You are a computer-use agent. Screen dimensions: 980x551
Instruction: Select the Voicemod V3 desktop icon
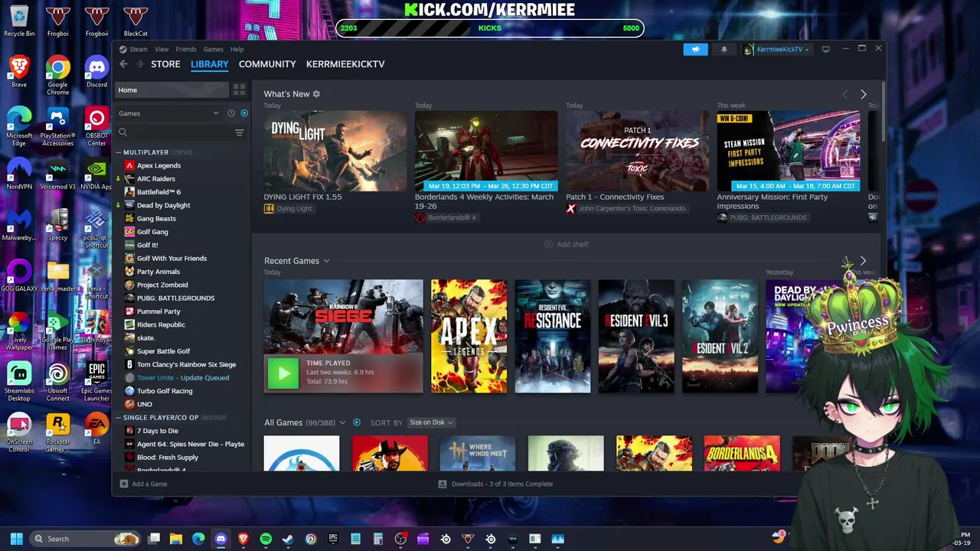pyautogui.click(x=57, y=174)
